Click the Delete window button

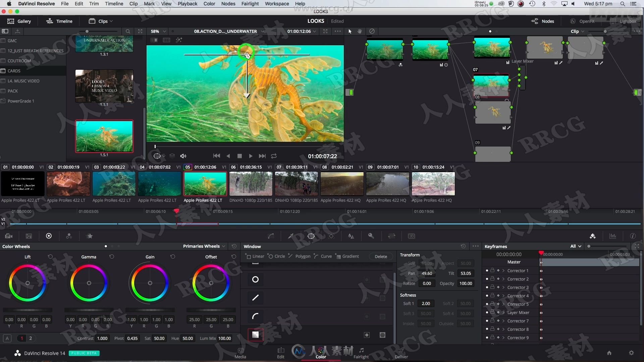(x=380, y=256)
